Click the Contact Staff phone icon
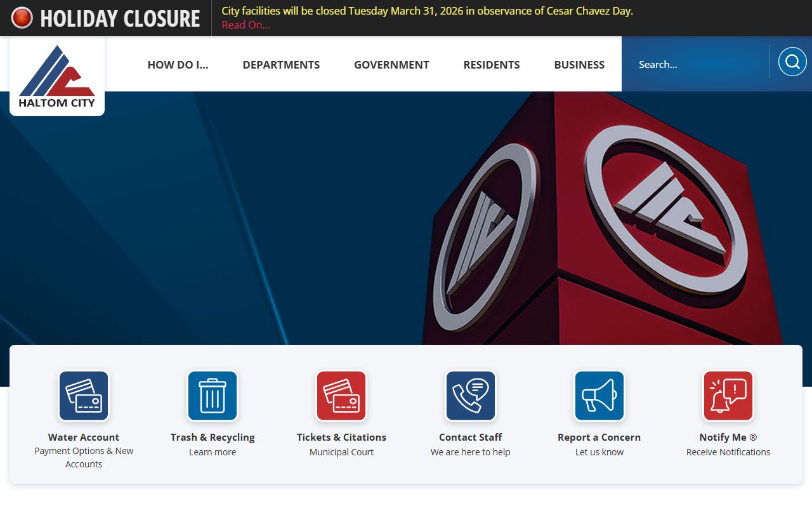The height and width of the screenshot is (508, 812). [x=470, y=396]
